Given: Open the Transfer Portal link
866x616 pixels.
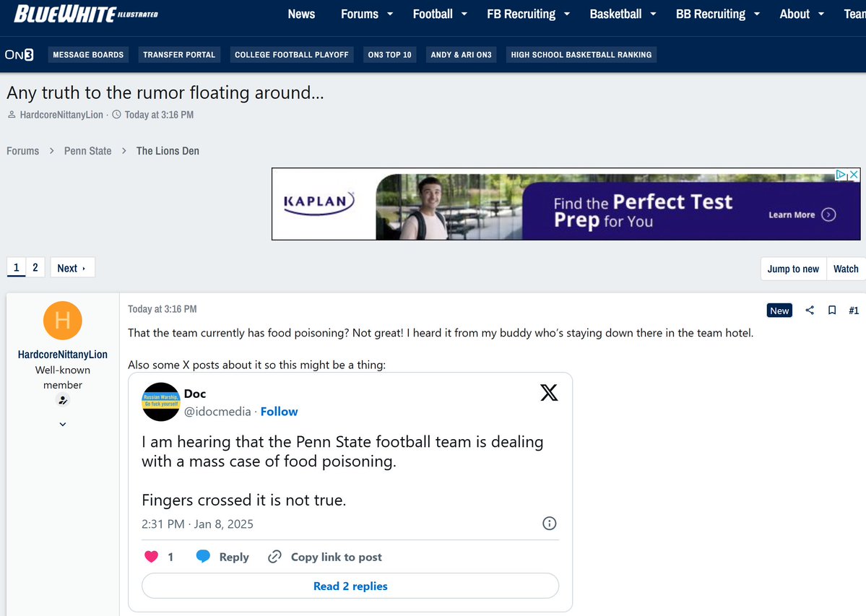Looking at the screenshot, I should pyautogui.click(x=179, y=55).
